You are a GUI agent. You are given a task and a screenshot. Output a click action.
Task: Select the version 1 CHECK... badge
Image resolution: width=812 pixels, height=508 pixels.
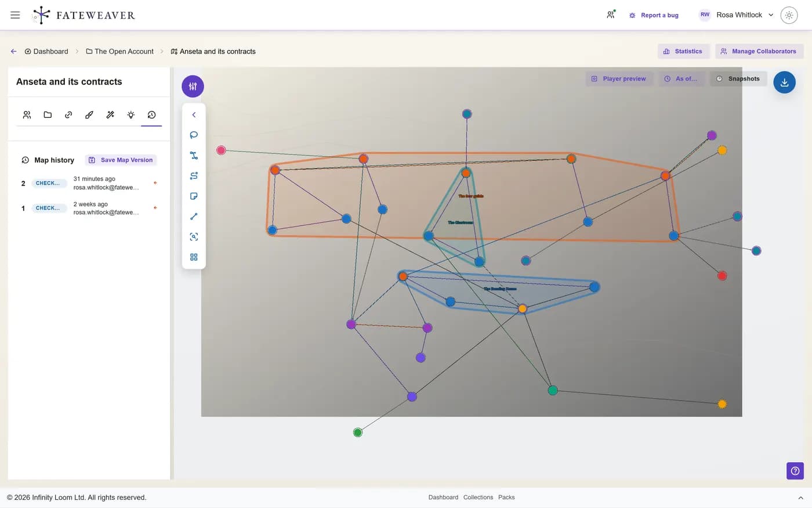[x=49, y=208]
